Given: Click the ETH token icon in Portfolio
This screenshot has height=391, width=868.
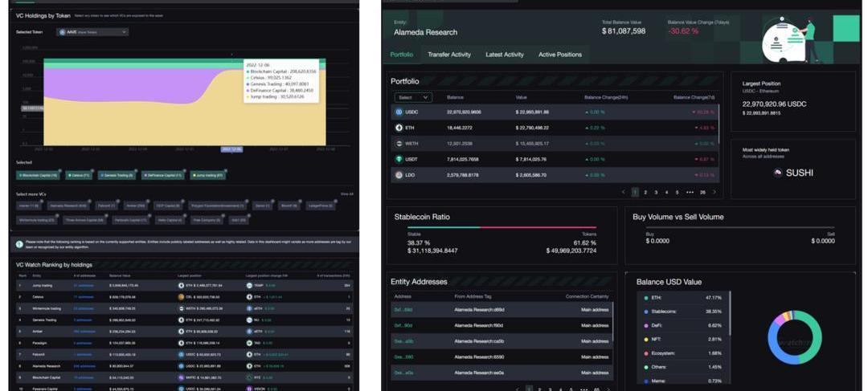Looking at the screenshot, I should pos(399,128).
